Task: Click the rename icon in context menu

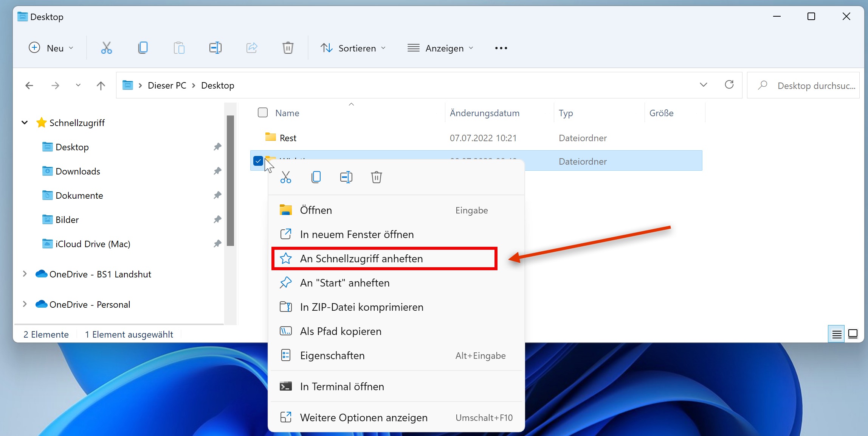Action: click(346, 177)
